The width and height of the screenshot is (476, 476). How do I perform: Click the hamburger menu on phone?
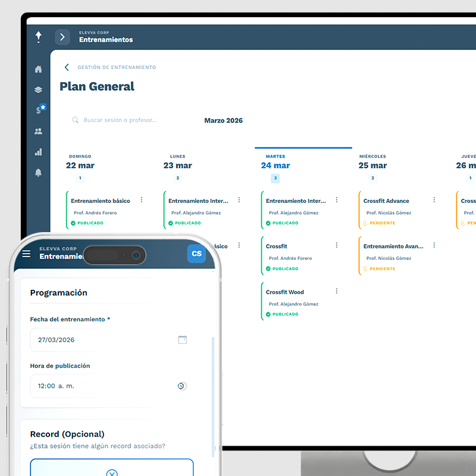(x=26, y=253)
